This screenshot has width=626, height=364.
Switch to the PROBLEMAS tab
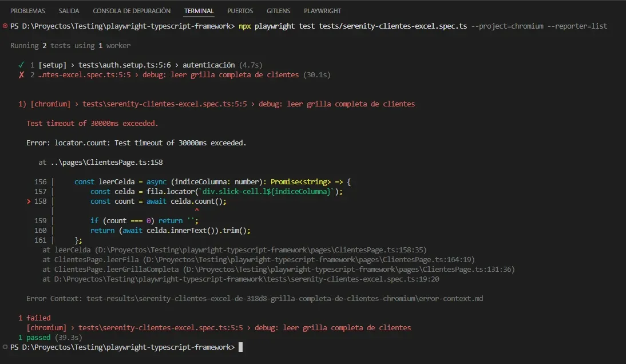pos(27,10)
